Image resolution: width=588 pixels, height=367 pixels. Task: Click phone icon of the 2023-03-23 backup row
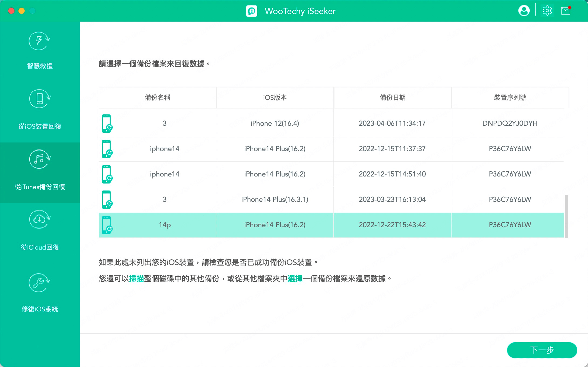(107, 199)
